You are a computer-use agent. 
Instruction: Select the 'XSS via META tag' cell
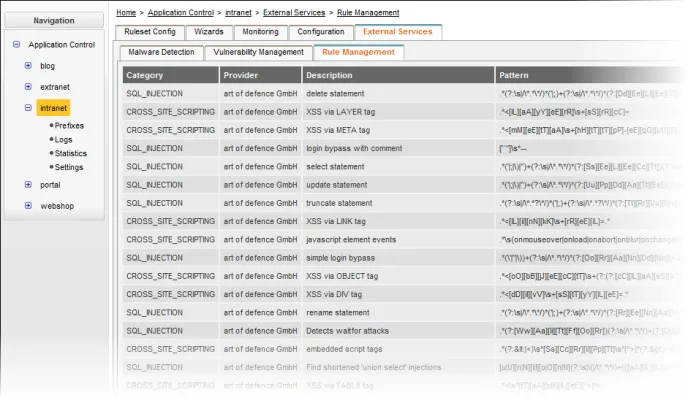point(398,130)
